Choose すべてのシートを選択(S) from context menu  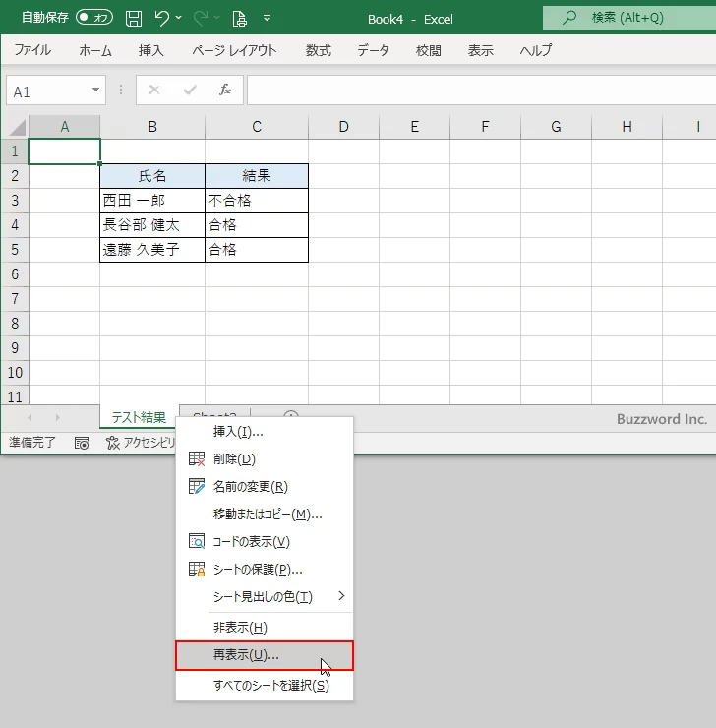(x=265, y=686)
